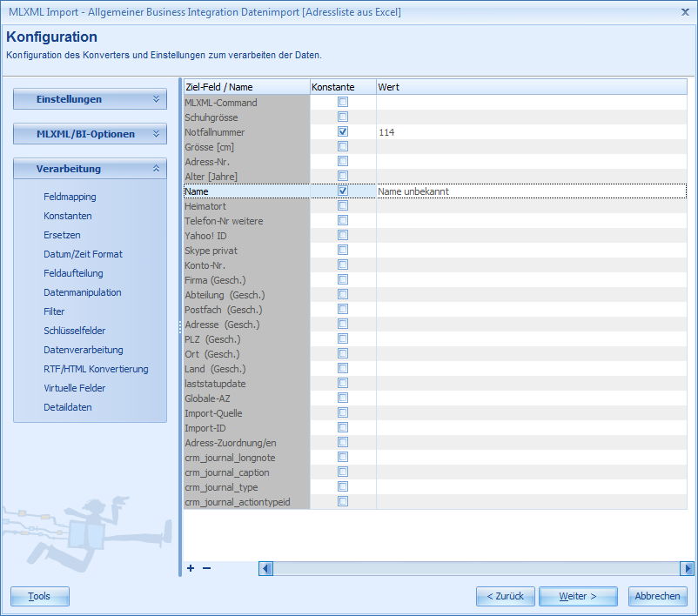
Task: Click the left scrollbar arrow icon
Action: [x=265, y=569]
